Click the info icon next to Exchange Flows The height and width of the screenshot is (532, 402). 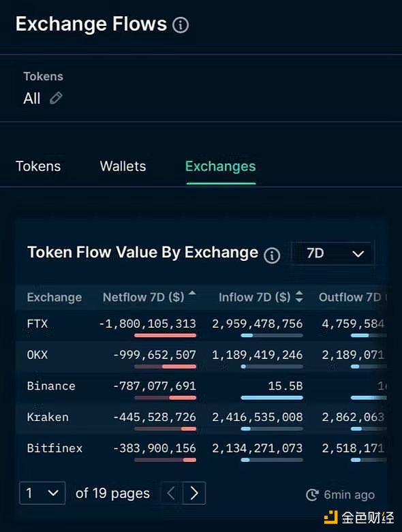click(x=181, y=25)
